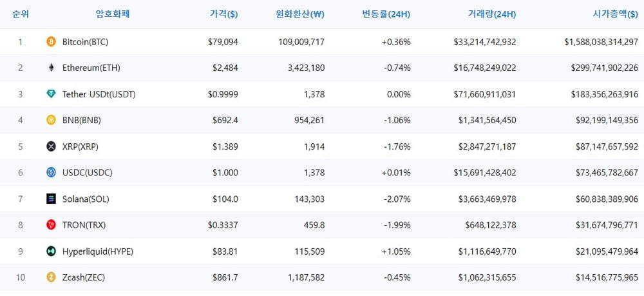Select Solana won value 143,303
Viewport: 644px width, 296px height.
309,199
